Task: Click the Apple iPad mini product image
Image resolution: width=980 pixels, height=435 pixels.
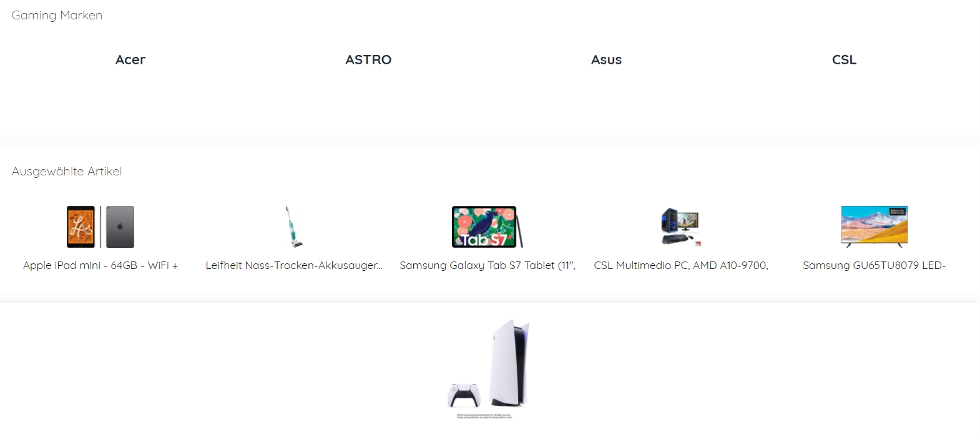Action: 100,227
